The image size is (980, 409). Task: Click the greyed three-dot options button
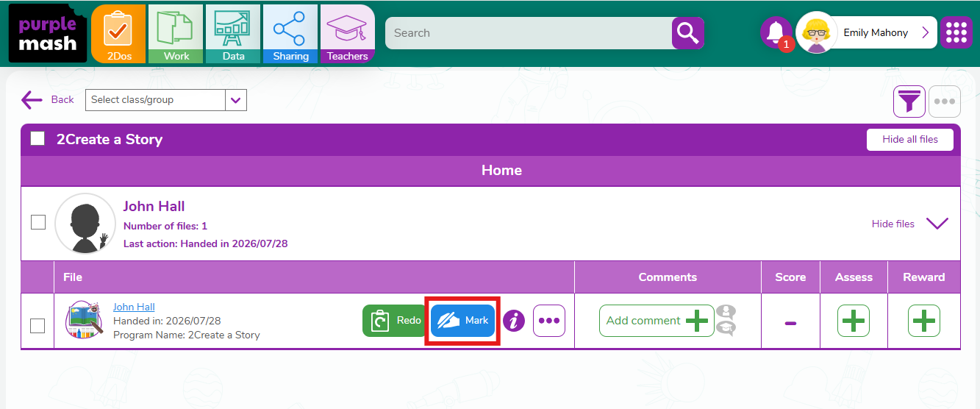945,102
